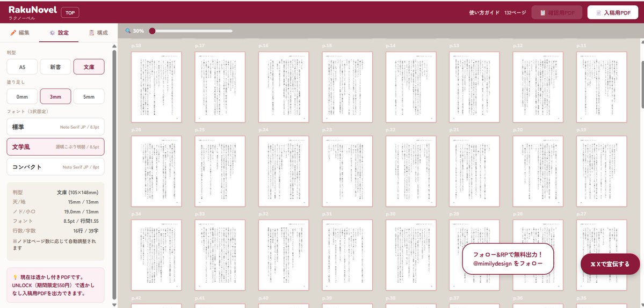
Task: Click the 30% zoom slider handle
Action: coord(152,31)
